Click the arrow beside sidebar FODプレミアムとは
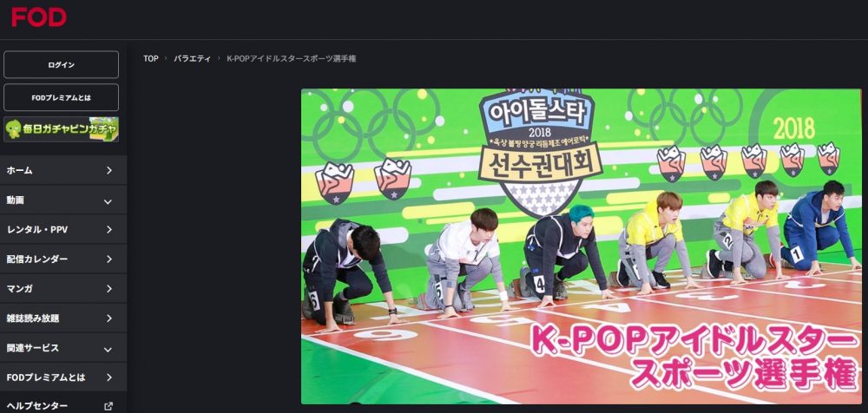This screenshot has width=868, height=413. 109,377
